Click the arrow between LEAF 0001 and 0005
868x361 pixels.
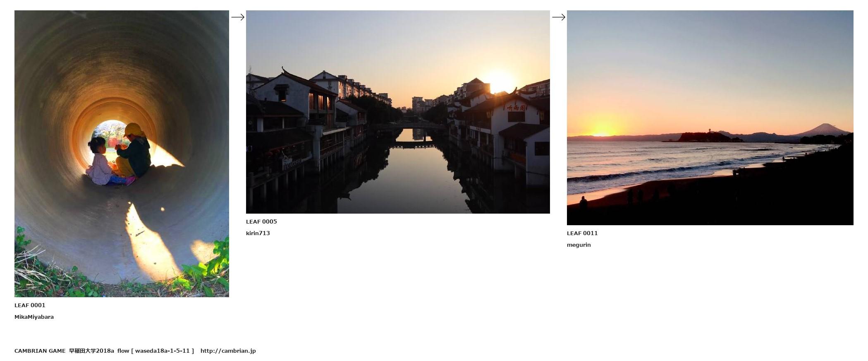click(237, 17)
